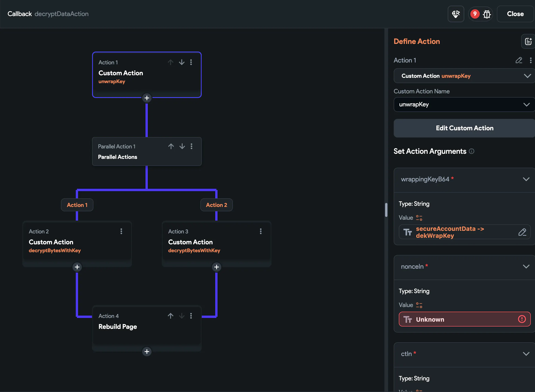This screenshot has height=392, width=535.
Task: Move Action 4 Rebuild Page up
Action: tap(171, 316)
